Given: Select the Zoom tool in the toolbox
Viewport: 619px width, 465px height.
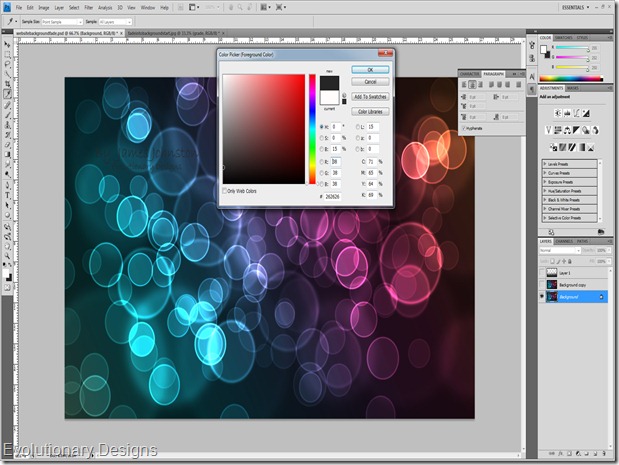Looking at the screenshot, I should (x=7, y=257).
